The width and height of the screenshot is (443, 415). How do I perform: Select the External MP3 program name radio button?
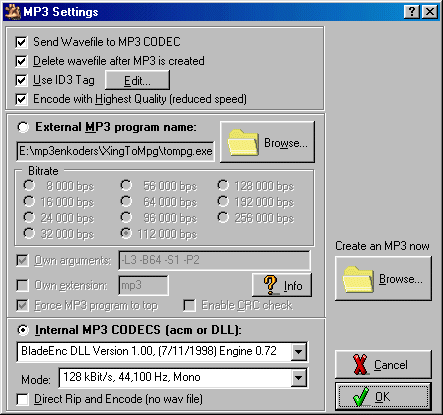[x=23, y=127]
